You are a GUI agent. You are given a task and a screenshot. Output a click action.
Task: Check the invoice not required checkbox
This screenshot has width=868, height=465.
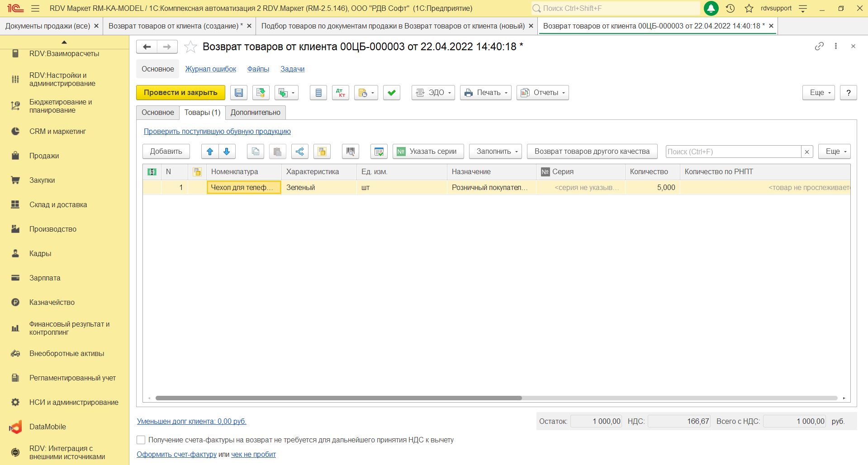pyautogui.click(x=141, y=440)
